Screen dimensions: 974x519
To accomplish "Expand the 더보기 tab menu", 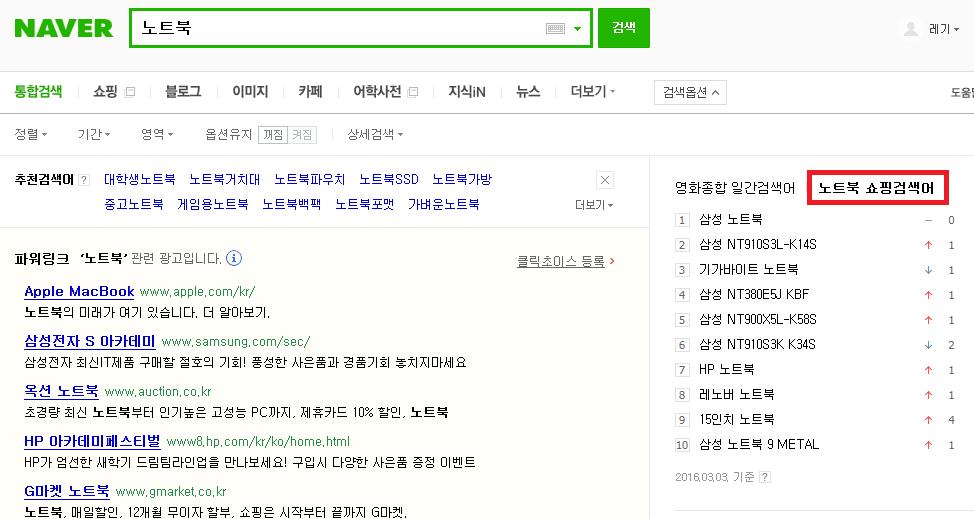I will [593, 91].
